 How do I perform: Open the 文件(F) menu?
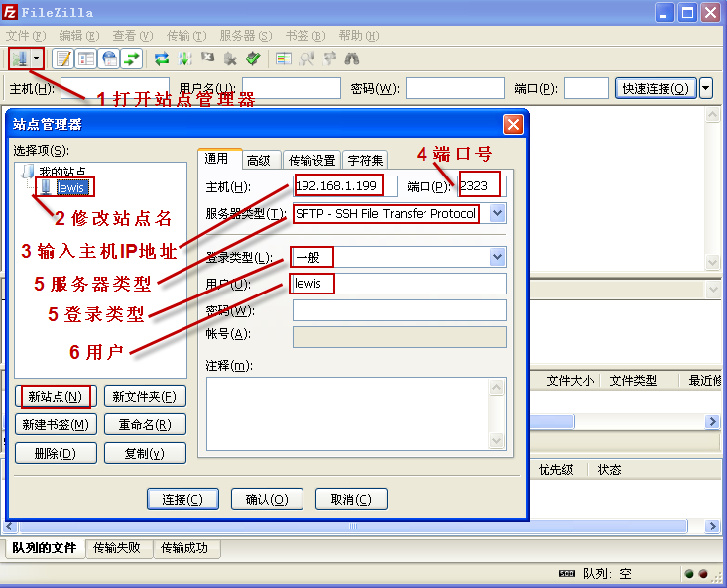pyautogui.click(x=26, y=36)
